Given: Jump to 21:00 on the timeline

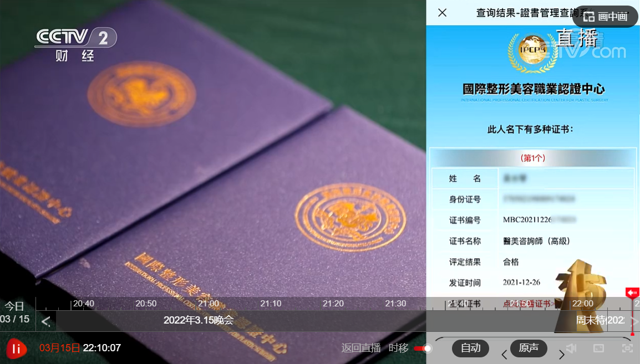Looking at the screenshot, I should coord(209,304).
